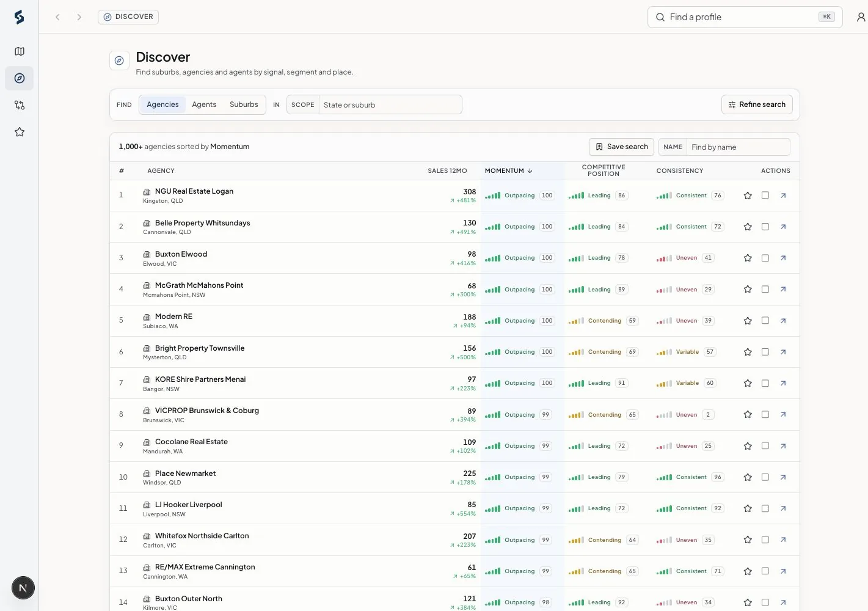Click the Find a profile search box
868x611 pixels.
745,17
